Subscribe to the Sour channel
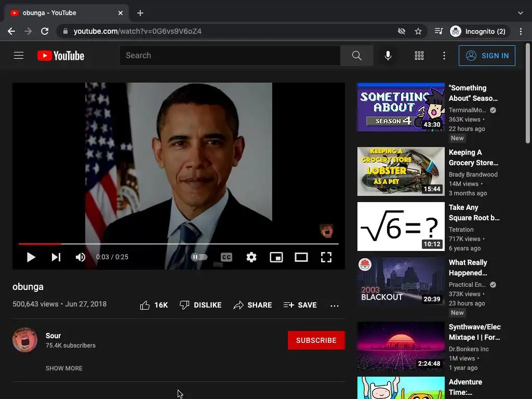The image size is (532, 399). 316,340
